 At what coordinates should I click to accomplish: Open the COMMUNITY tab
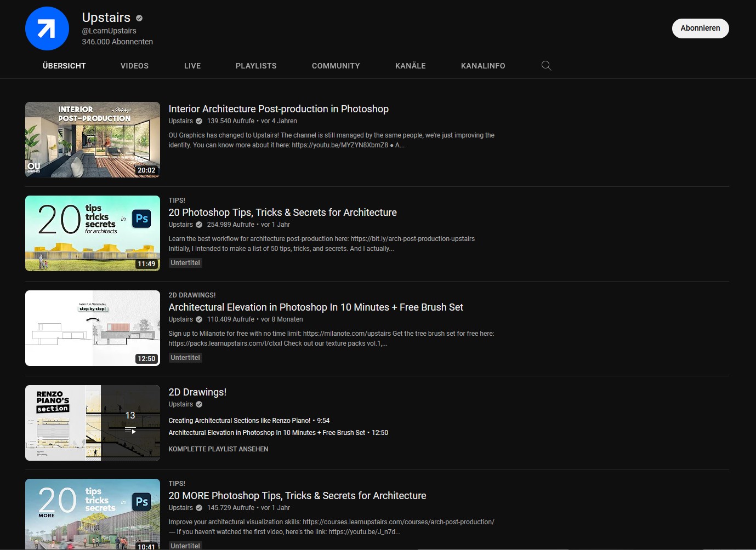tap(336, 66)
